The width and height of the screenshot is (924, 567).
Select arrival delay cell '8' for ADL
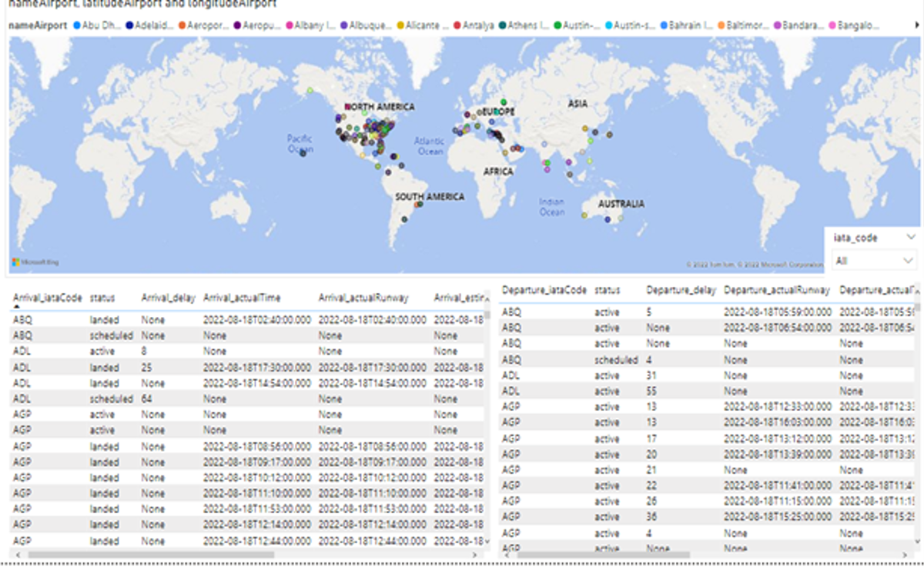point(144,352)
